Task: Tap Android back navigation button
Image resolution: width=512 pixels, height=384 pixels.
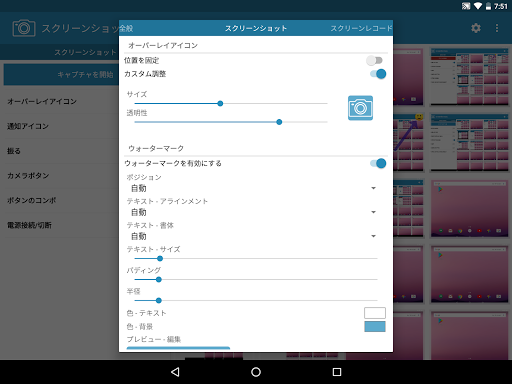Action: pos(175,372)
